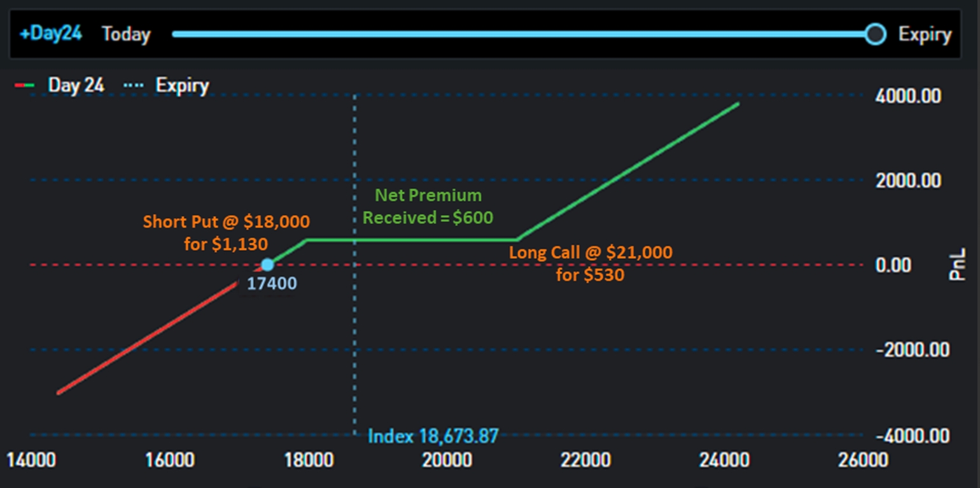This screenshot has width=980, height=488.
Task: Toggle the Day 24 legend label
Action: coord(76,85)
